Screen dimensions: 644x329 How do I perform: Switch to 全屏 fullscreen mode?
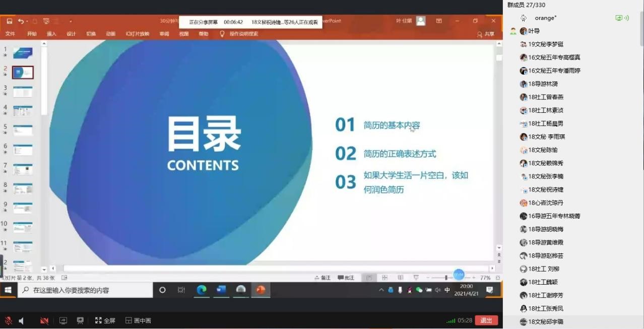[x=105, y=320]
